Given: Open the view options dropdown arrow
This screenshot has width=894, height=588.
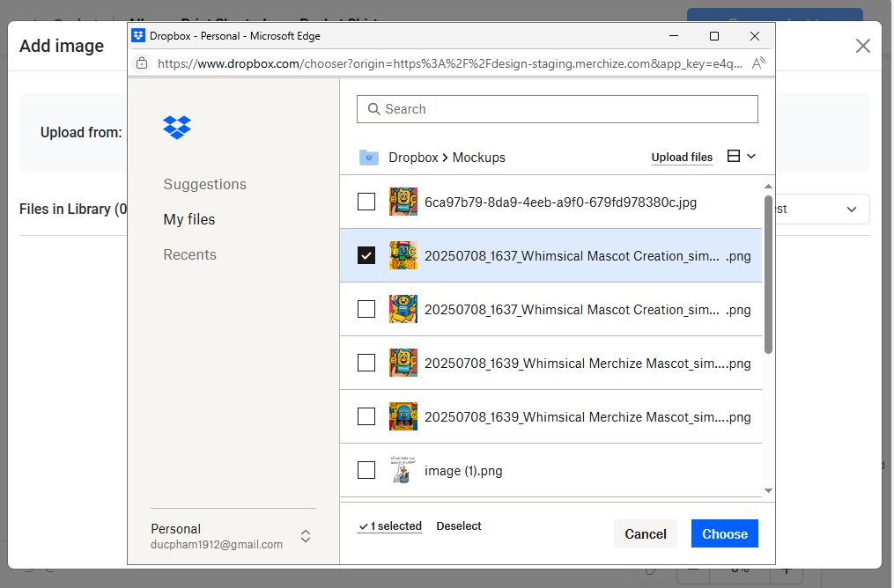Looking at the screenshot, I should pyautogui.click(x=751, y=157).
